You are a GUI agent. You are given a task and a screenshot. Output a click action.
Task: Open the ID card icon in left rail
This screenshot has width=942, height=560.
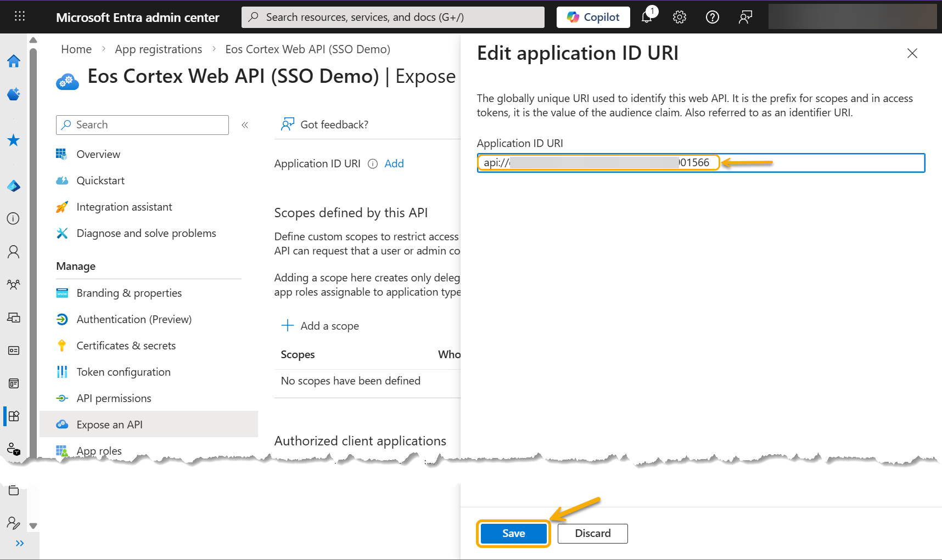(14, 350)
